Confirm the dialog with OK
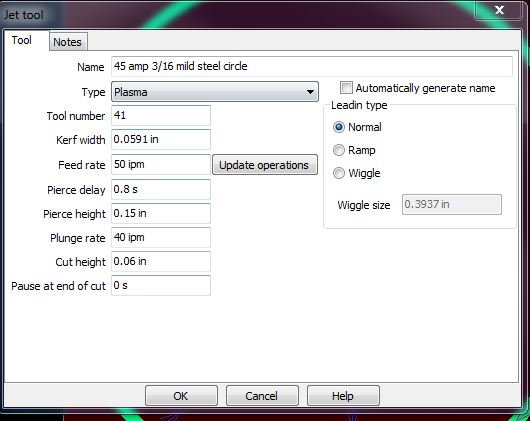The width and height of the screenshot is (530, 421). pos(181,396)
